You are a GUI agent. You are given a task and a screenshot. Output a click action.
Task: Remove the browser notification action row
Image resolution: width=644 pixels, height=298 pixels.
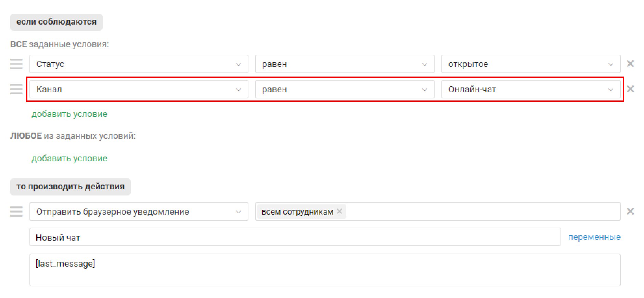click(x=630, y=212)
